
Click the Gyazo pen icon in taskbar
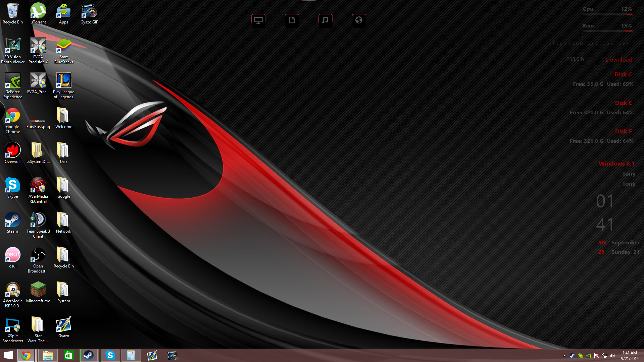[152, 355]
